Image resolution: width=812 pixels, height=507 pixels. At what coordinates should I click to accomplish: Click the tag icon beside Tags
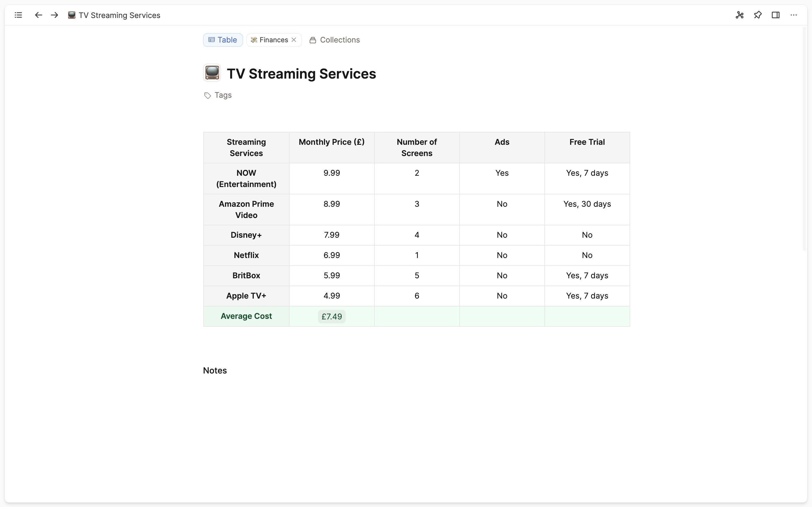pyautogui.click(x=207, y=95)
